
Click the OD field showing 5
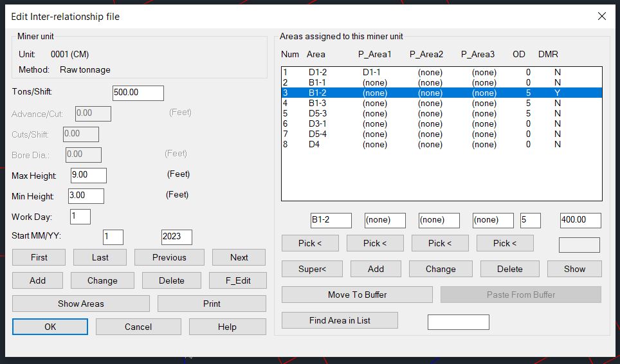[530, 220]
